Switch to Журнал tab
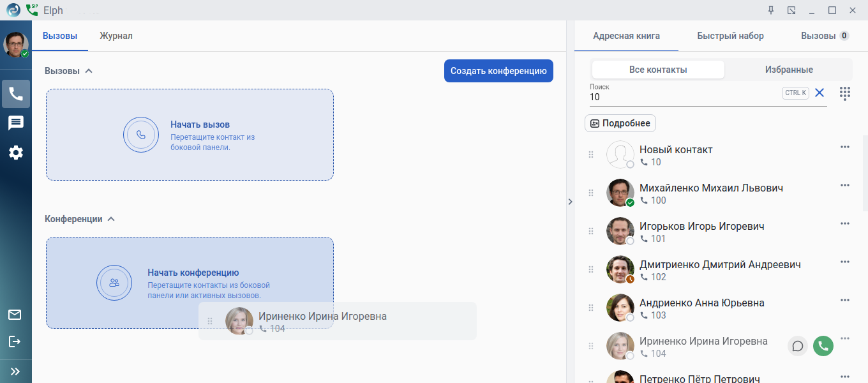This screenshot has width=868, height=383. click(116, 36)
